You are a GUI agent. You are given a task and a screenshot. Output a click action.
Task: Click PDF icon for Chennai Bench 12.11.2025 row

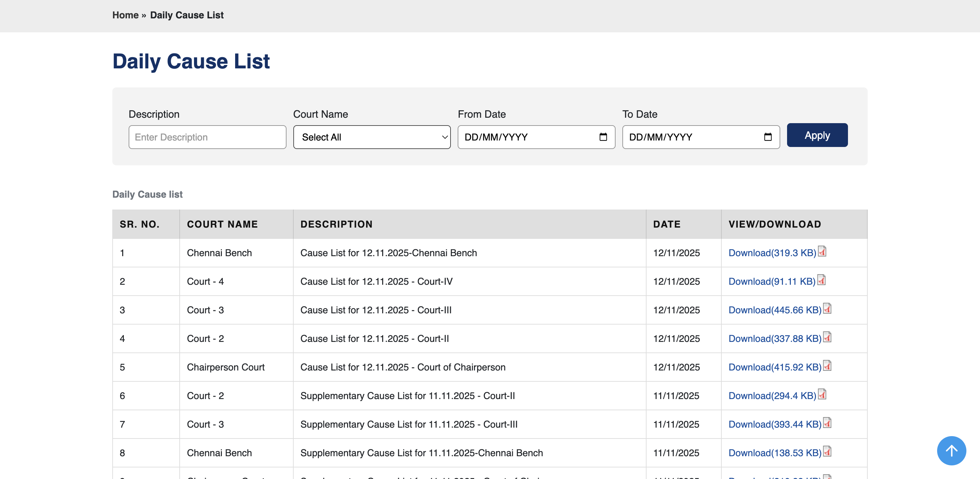(822, 251)
